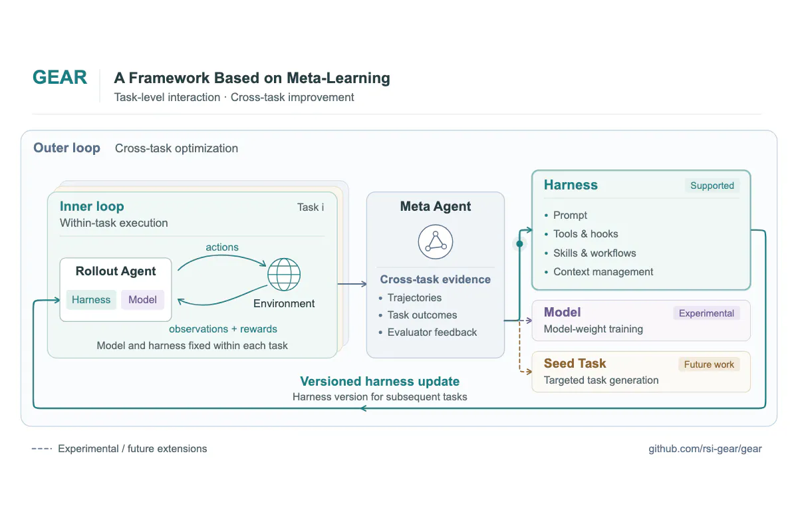Screen dimensions: 798x532
Task: Click the GEAR logo text
Action: [60, 78]
